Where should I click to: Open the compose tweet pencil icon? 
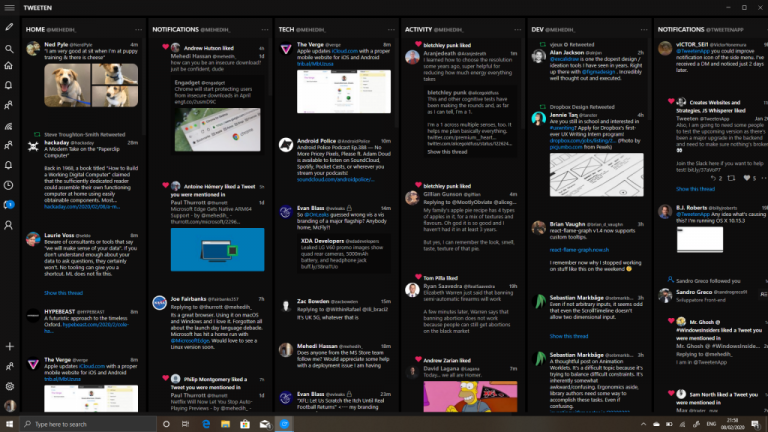9,27
